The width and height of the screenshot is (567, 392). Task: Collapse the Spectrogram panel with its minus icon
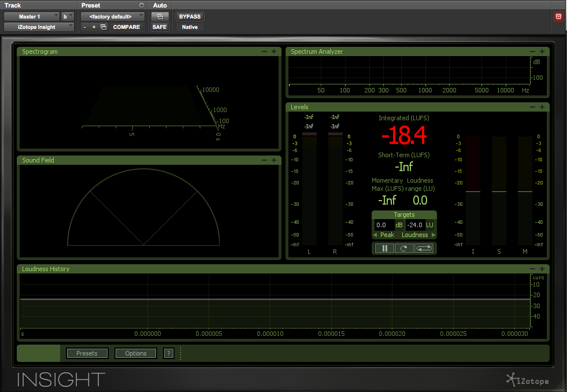265,51
